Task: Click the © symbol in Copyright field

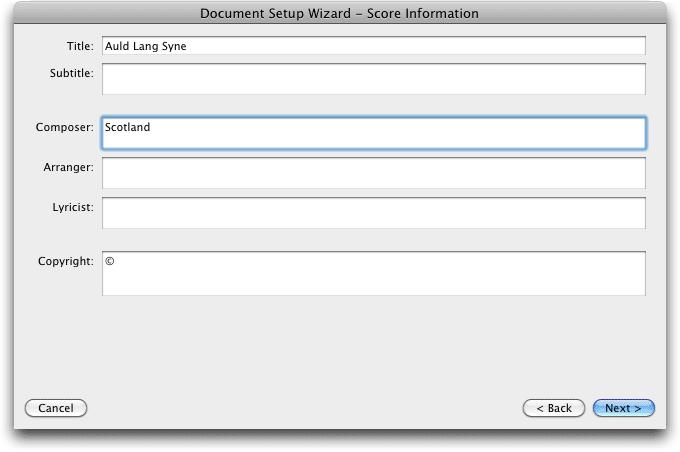Action: (110, 261)
